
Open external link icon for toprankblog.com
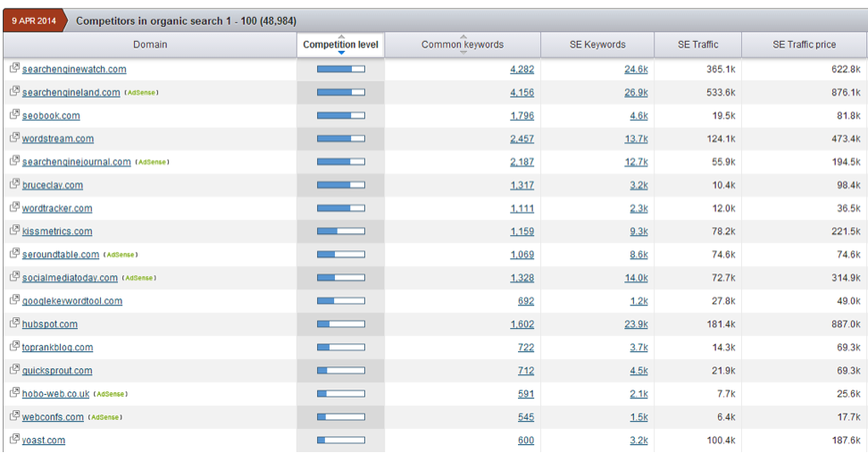pos(14,347)
